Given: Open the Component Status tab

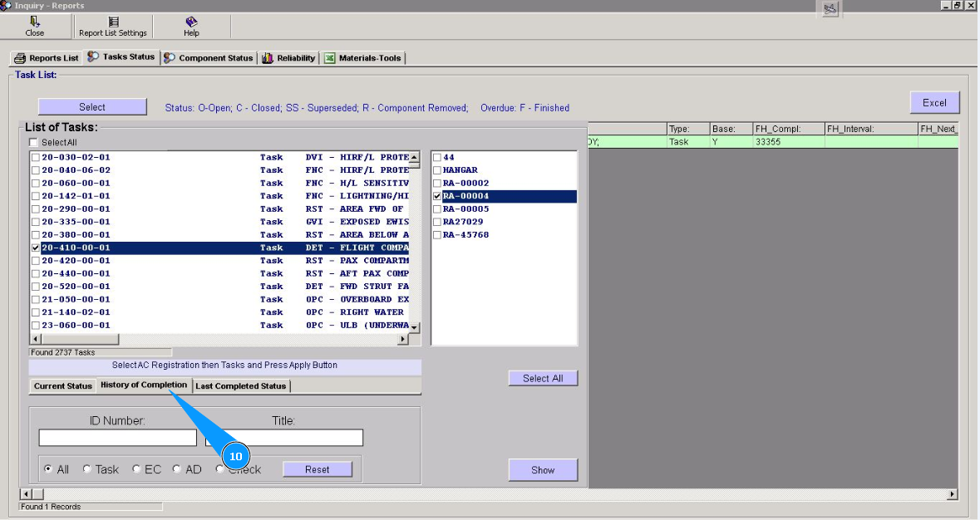Looking at the screenshot, I should click(x=208, y=58).
